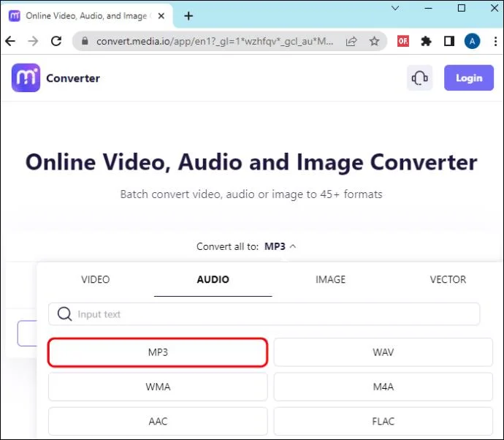Open the red OF extension icon

[403, 41]
